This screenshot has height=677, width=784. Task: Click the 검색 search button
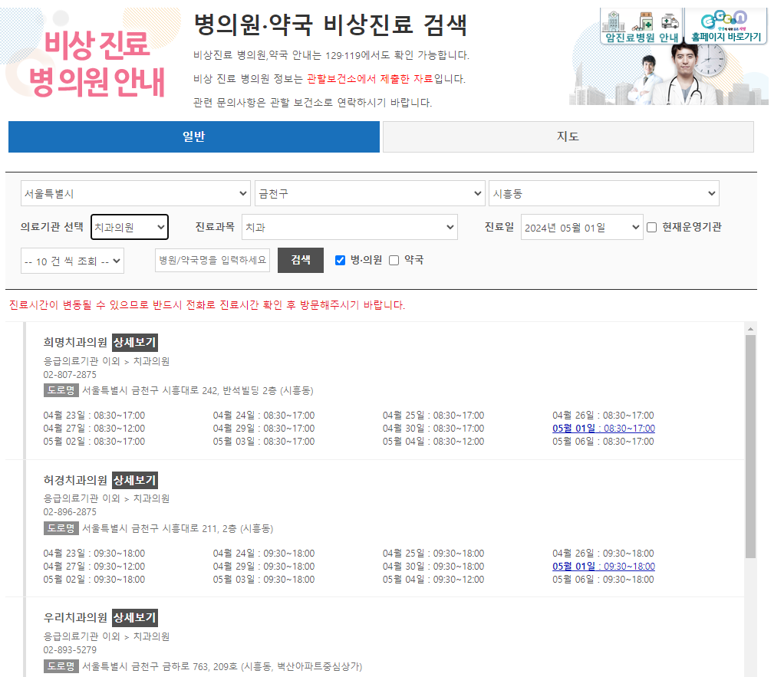301,261
